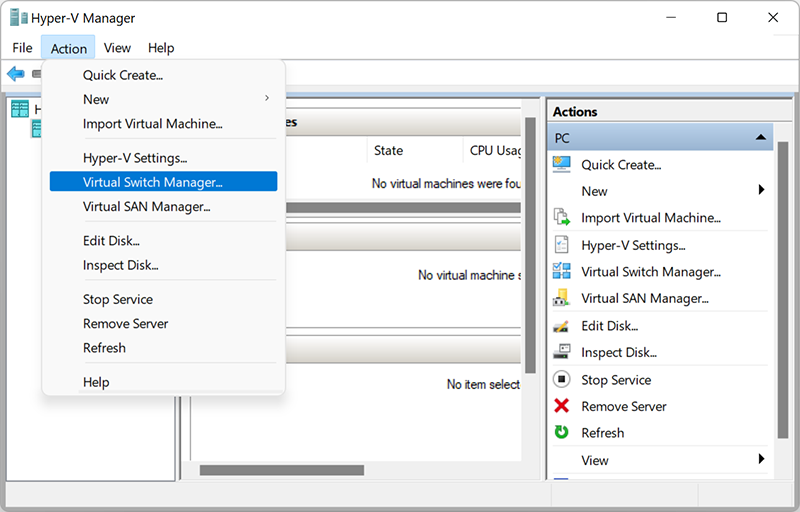Click the green Refresh icon in Actions pane
This screenshot has width=800, height=512.
coord(562,433)
